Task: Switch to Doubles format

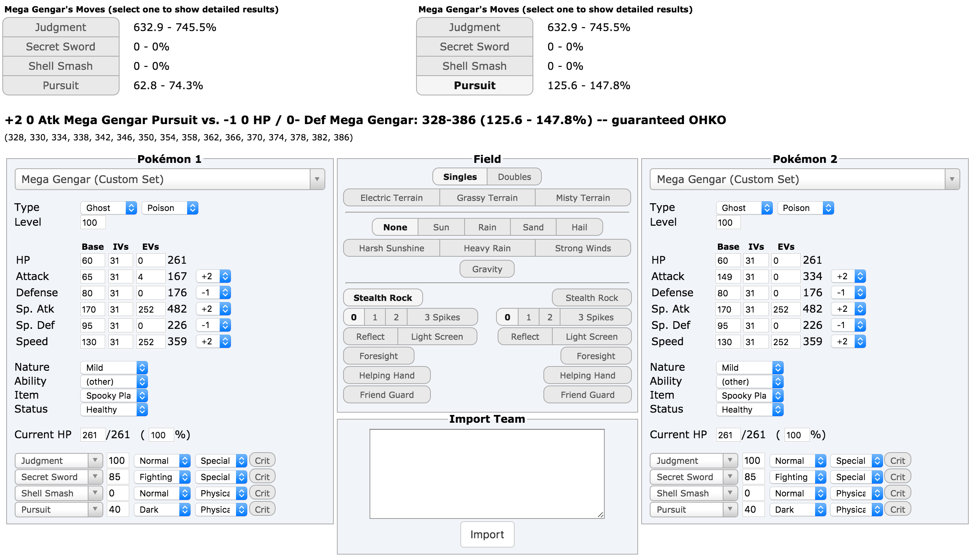Action: click(514, 177)
